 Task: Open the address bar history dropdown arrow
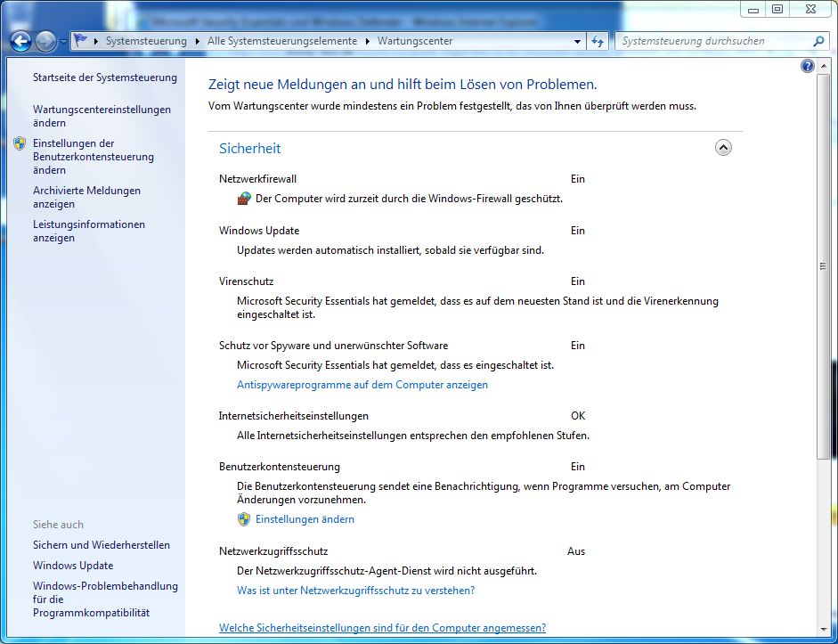coord(577,41)
